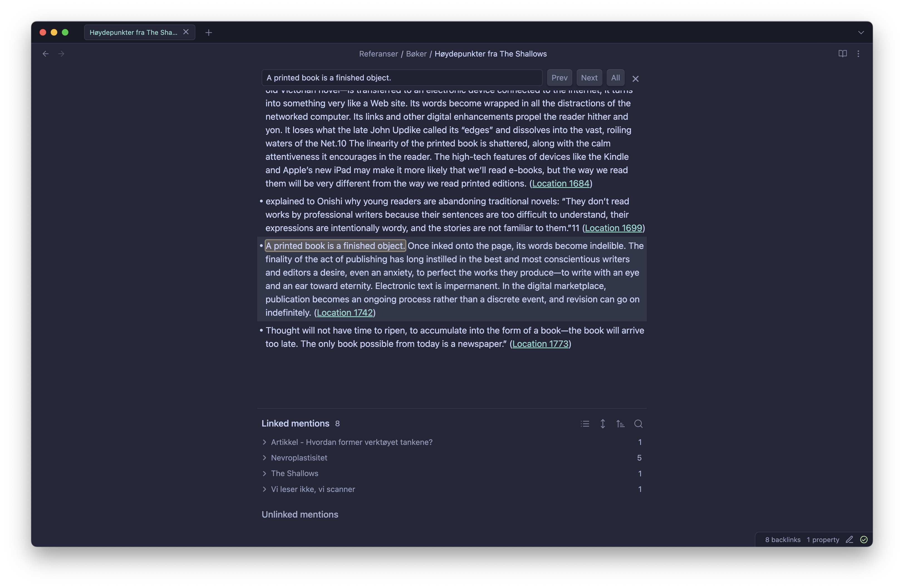Open the more options three-dot menu
Screen dimensions: 904x588
tap(858, 53)
